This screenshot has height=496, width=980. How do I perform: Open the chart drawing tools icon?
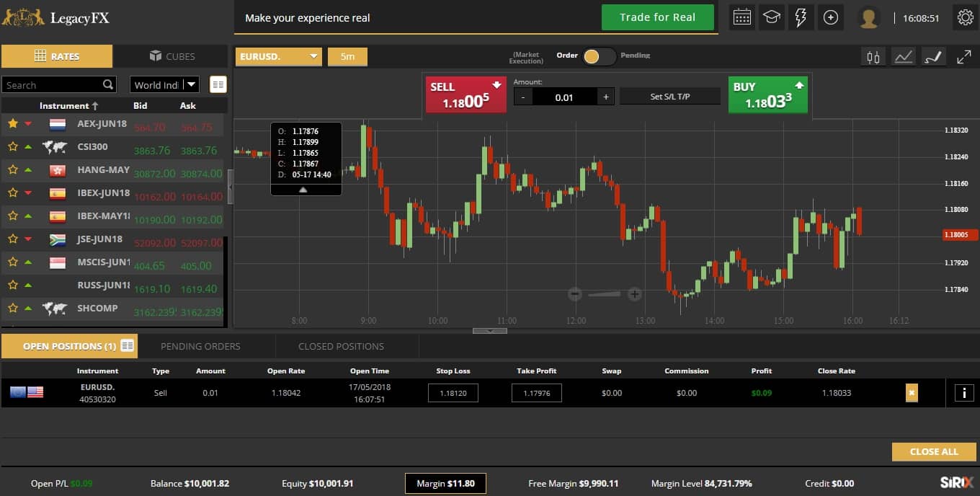point(934,57)
